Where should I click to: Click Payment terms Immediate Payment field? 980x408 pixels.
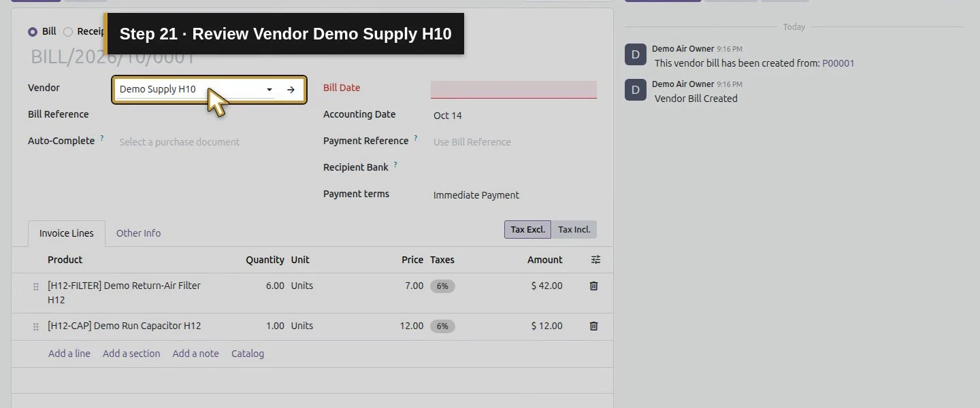tap(514, 195)
